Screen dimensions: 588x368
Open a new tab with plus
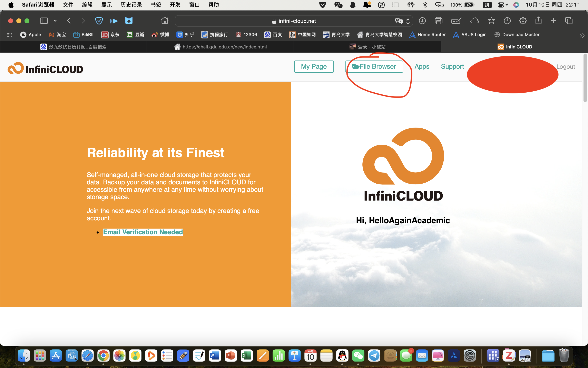(553, 21)
